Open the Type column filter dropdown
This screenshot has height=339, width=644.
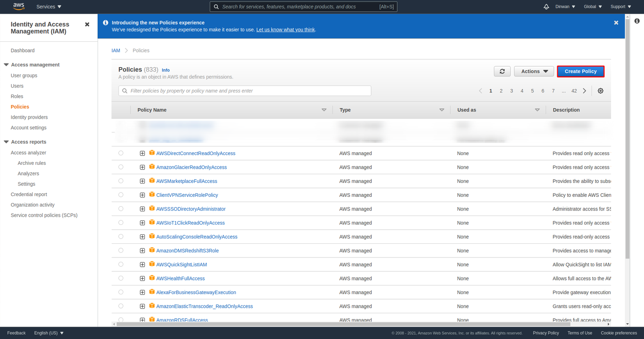pyautogui.click(x=441, y=110)
